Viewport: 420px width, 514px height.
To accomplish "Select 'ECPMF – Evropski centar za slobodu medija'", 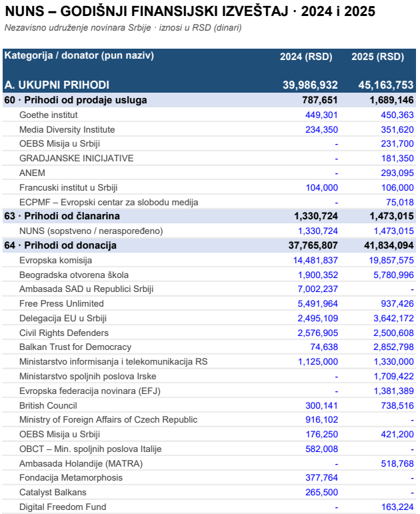I will (x=109, y=203).
